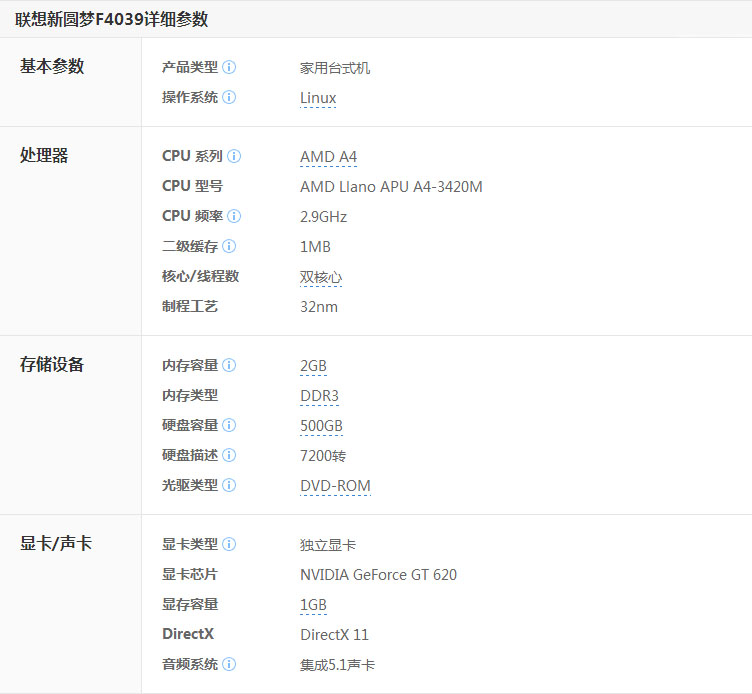Screen dimensions: 752x694
Task: Click the 制程工艺 label
Action: [x=190, y=306]
